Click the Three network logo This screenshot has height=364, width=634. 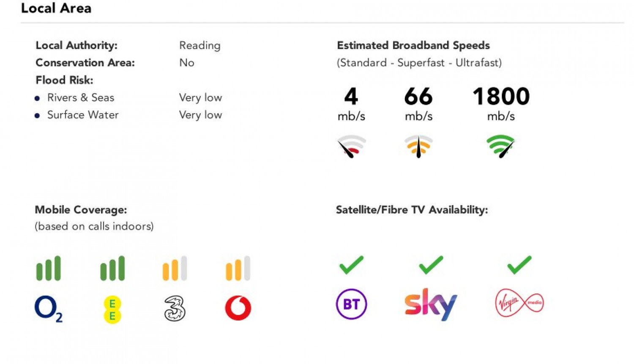[x=175, y=309]
